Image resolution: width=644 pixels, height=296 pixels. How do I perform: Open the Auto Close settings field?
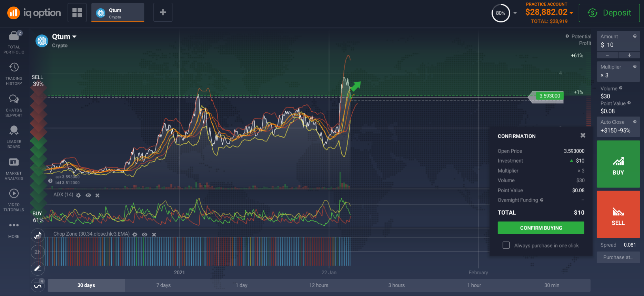tap(618, 127)
